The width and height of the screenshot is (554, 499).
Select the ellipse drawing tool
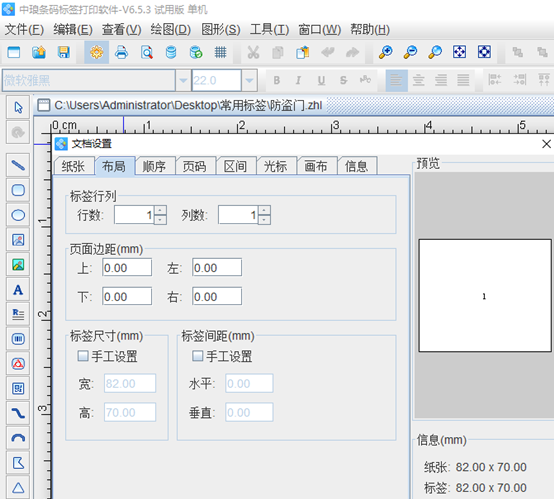pyautogui.click(x=18, y=215)
